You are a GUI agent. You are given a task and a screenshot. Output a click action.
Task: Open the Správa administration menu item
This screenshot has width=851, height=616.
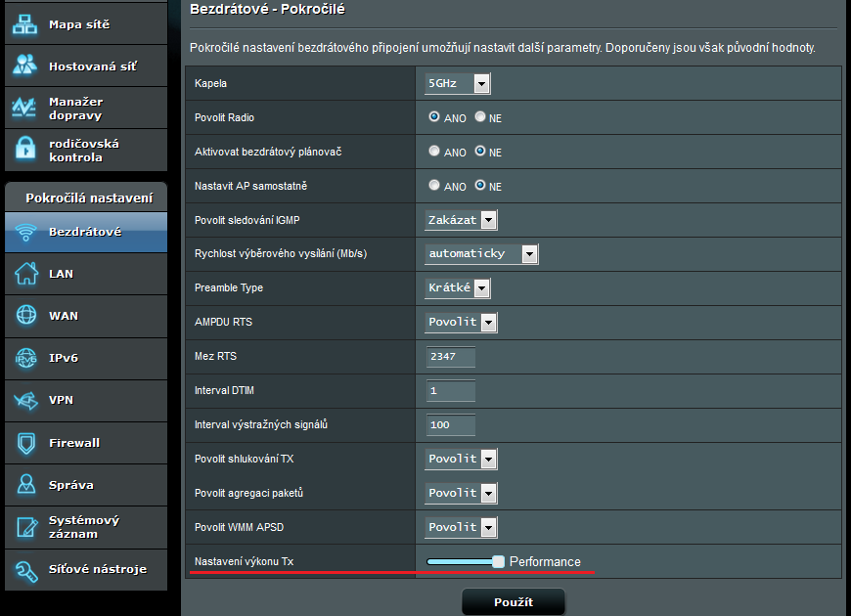pos(70,485)
